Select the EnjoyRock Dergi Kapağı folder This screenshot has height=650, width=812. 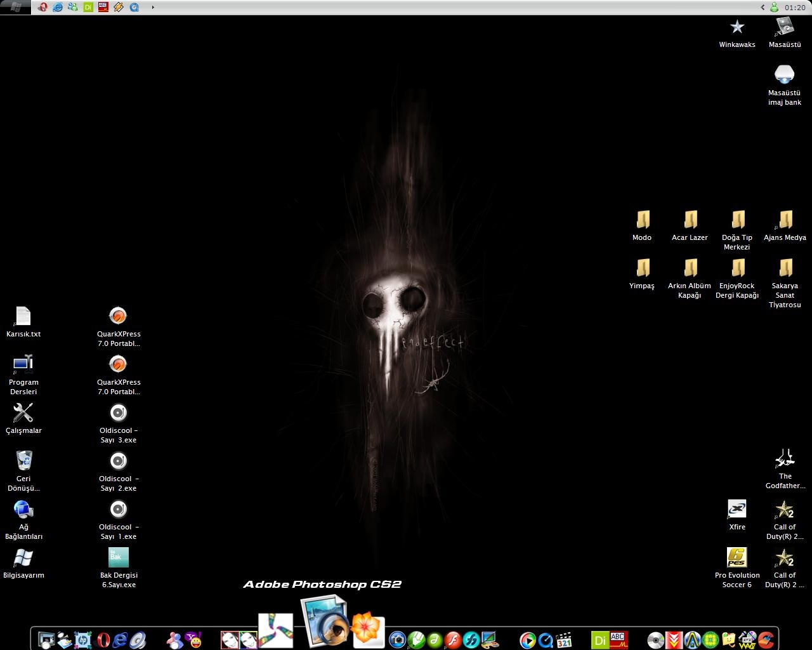click(737, 279)
